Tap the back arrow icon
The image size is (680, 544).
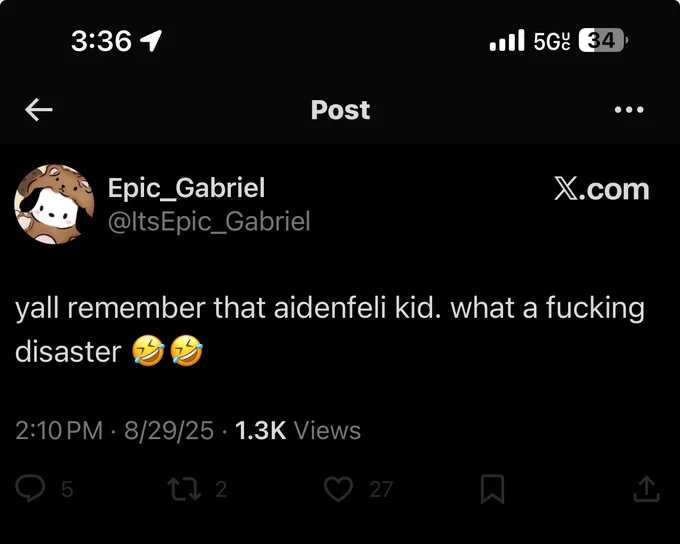39,109
